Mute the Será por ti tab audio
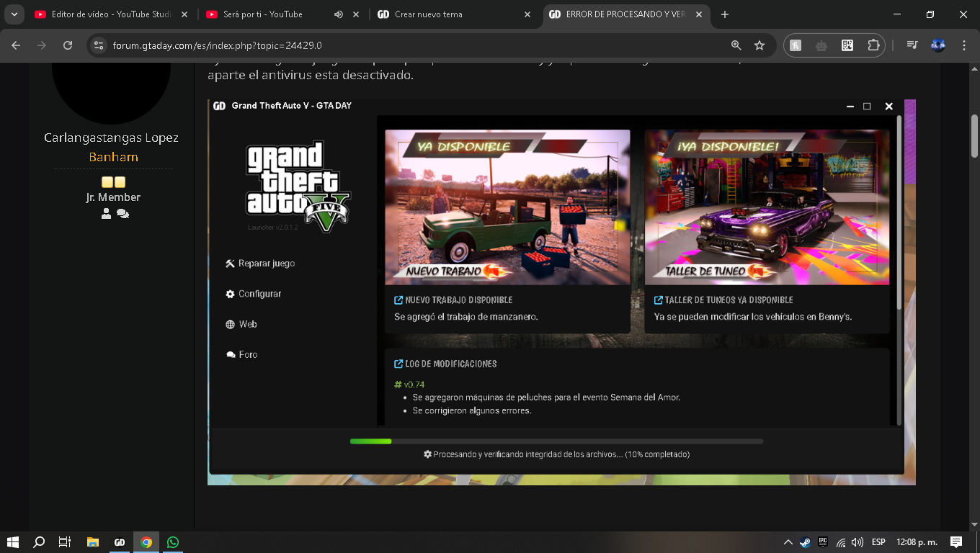 [339, 14]
